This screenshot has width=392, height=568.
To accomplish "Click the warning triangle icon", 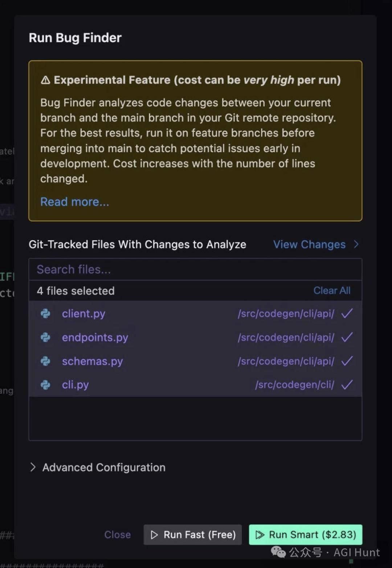I will [45, 80].
